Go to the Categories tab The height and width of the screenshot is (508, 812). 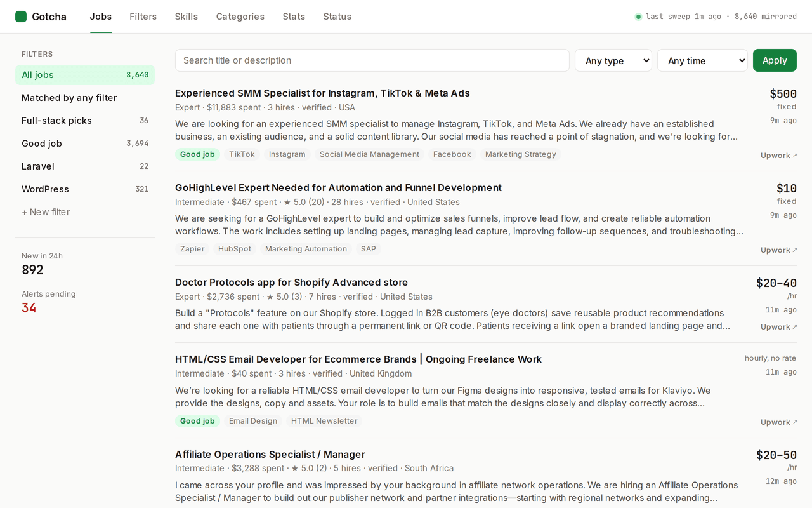tap(240, 17)
